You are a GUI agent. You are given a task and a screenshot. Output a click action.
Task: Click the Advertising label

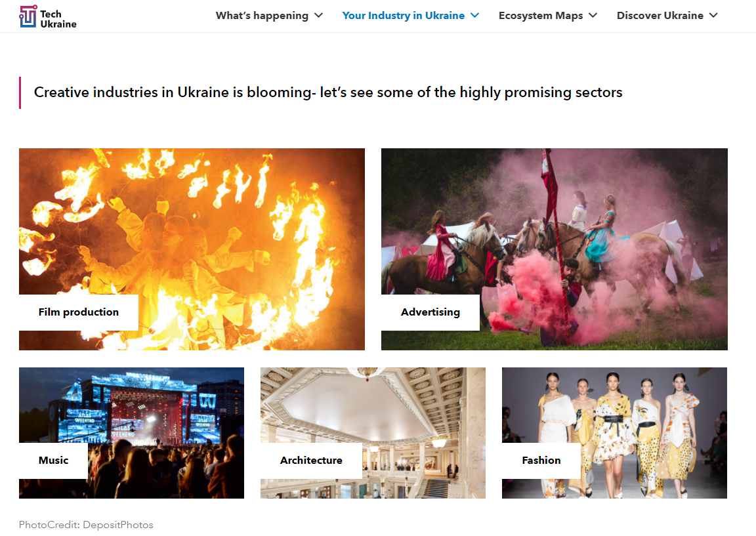(430, 312)
